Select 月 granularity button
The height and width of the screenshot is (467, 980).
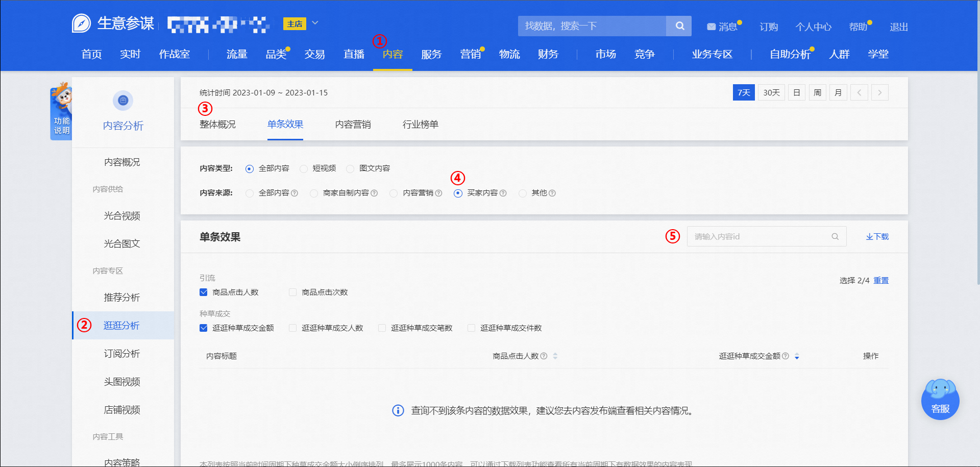(838, 92)
